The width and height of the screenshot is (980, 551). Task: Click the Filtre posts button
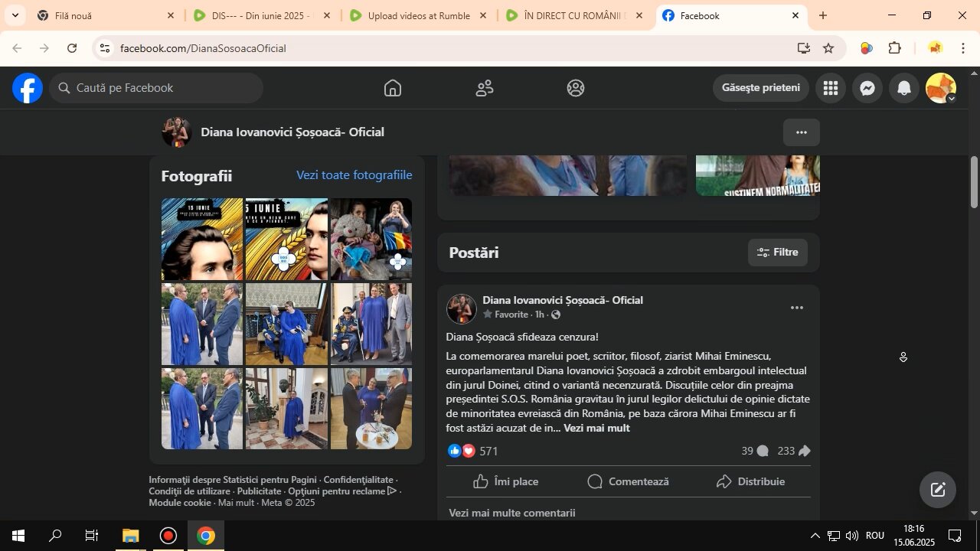pos(778,253)
